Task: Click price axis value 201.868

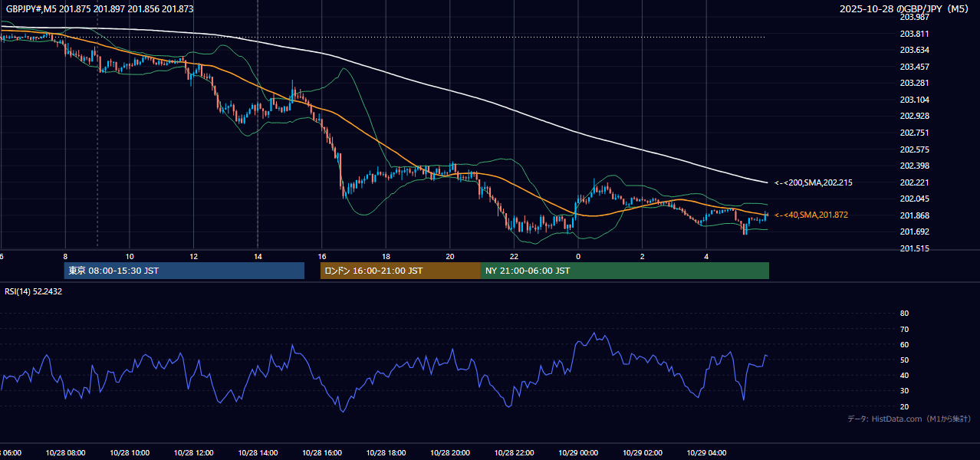Action: tap(915, 215)
